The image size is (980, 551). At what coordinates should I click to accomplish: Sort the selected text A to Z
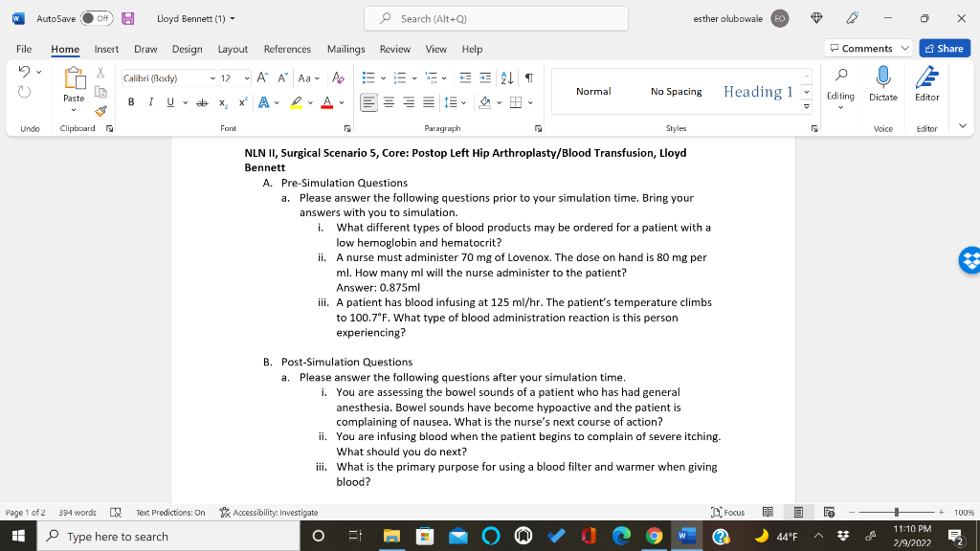507,77
